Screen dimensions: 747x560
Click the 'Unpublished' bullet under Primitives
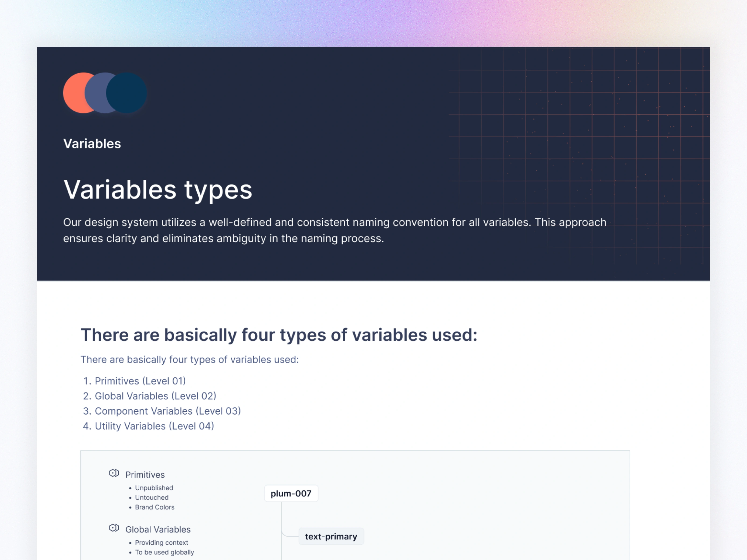tap(154, 488)
